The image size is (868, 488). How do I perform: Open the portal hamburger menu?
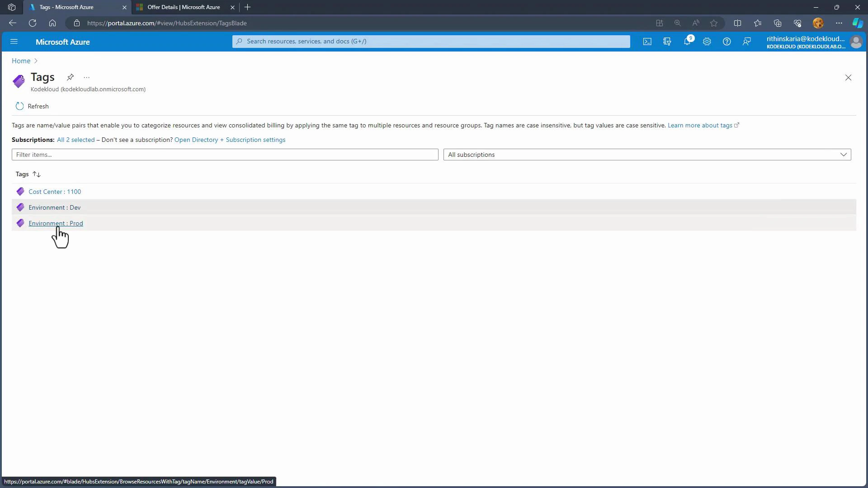[x=14, y=42]
